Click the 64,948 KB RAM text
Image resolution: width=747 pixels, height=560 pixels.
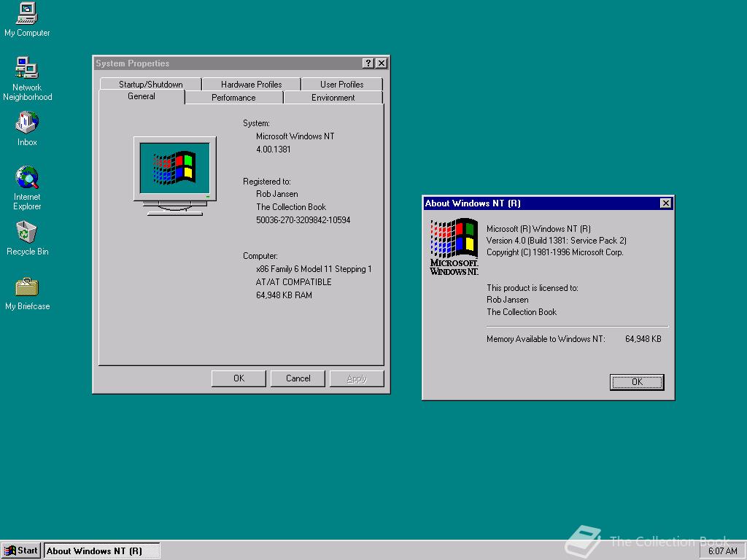pos(284,295)
